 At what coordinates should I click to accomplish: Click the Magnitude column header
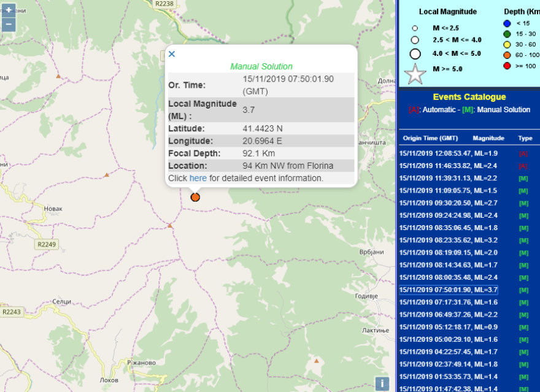488,138
